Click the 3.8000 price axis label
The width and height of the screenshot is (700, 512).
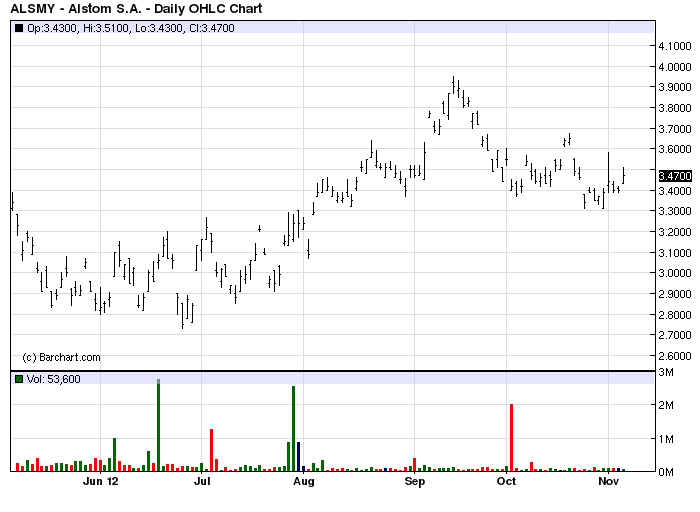[x=675, y=108]
